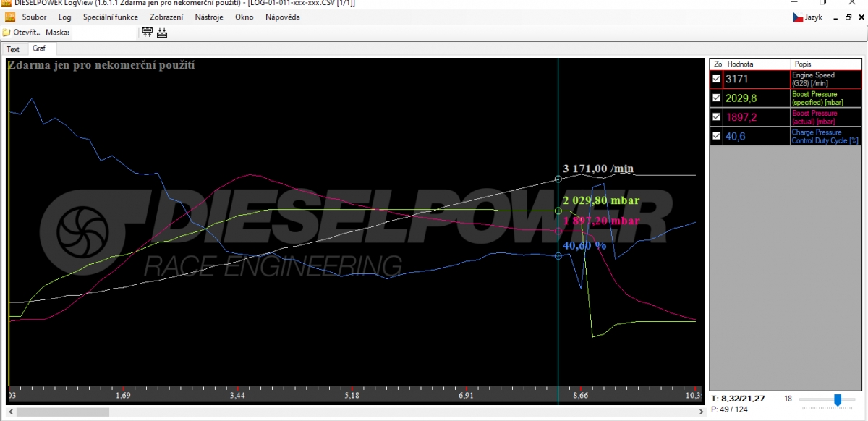Screen dimensions: 868x421
Task: Click the Maska input field
Action: coord(104,32)
